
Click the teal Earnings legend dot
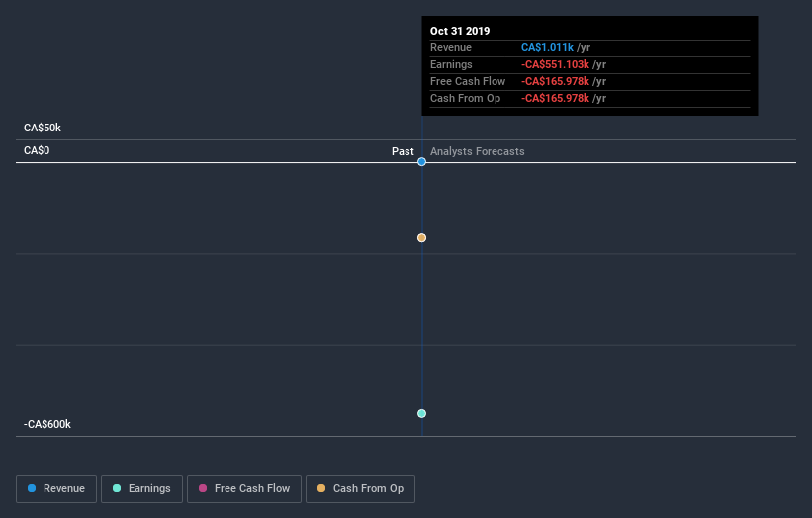click(117, 488)
